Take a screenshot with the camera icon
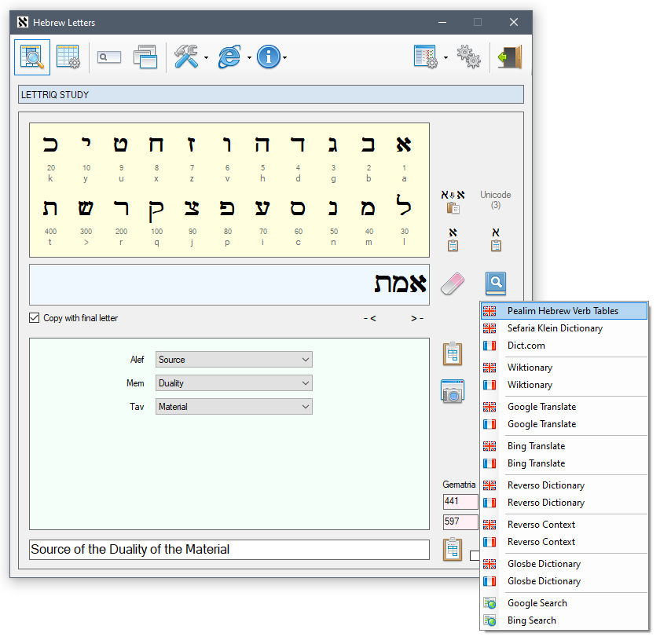 coord(453,391)
